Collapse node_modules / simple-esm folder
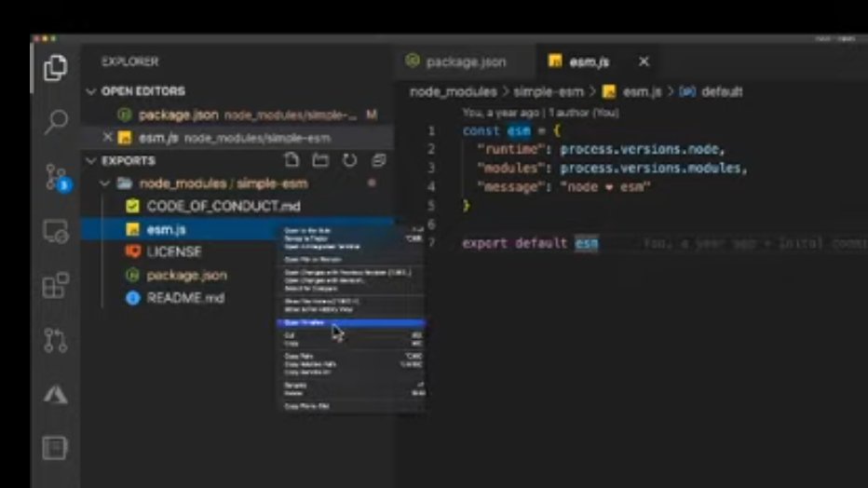 click(106, 183)
